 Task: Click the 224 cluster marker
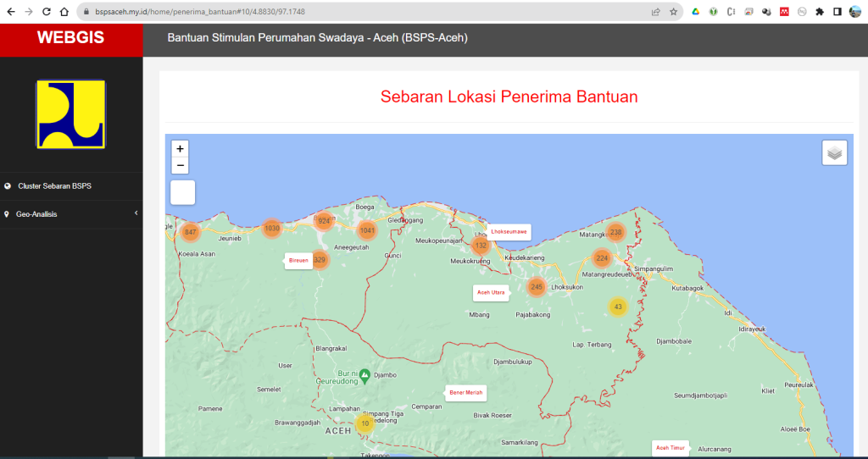602,258
